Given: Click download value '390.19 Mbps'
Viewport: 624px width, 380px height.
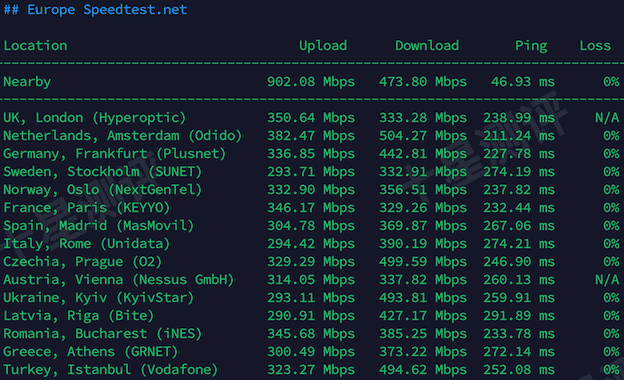Looking at the screenshot, I should point(423,244).
